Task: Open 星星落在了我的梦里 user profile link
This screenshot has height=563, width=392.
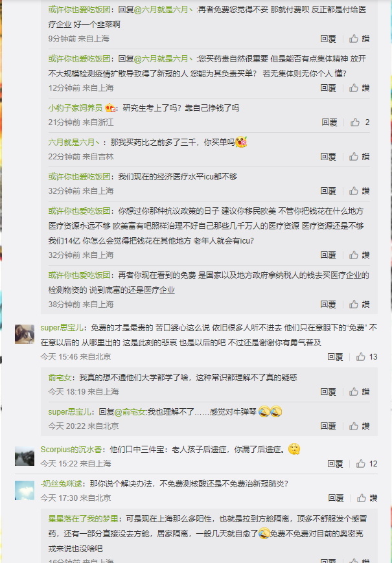Action: tap(84, 519)
